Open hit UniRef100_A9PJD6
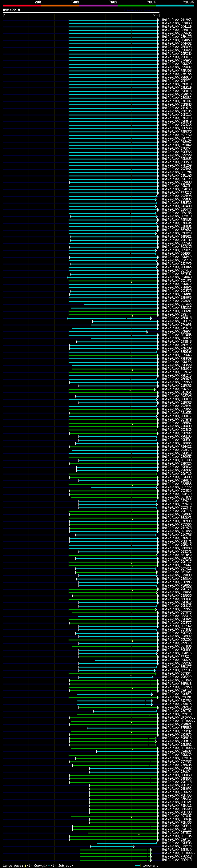This screenshot has height=868, width=197. [x=177, y=71]
